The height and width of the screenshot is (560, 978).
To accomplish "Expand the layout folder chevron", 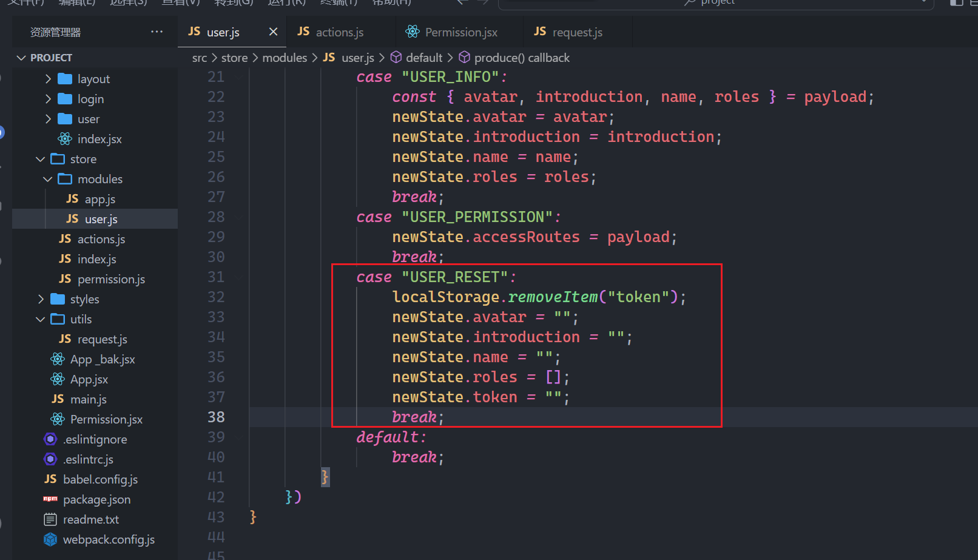I will [49, 79].
